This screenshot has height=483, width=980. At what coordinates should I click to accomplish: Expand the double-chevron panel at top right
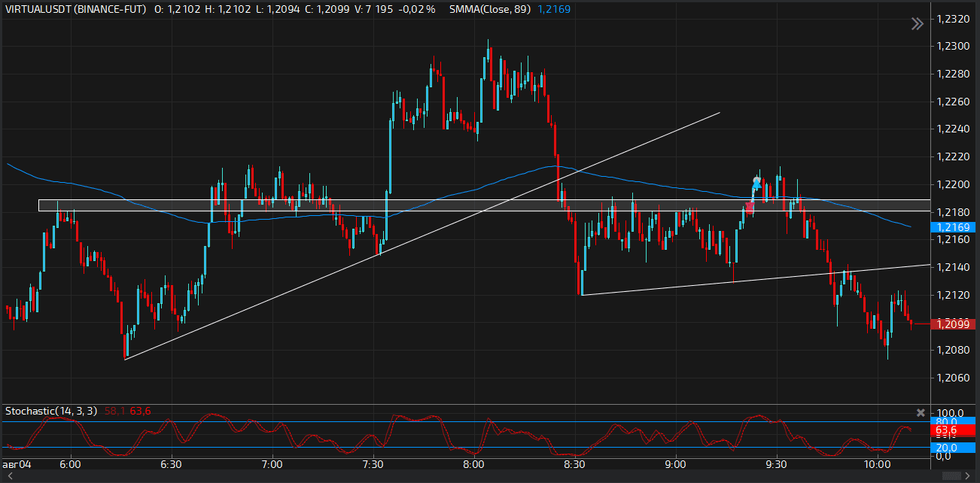[917, 24]
